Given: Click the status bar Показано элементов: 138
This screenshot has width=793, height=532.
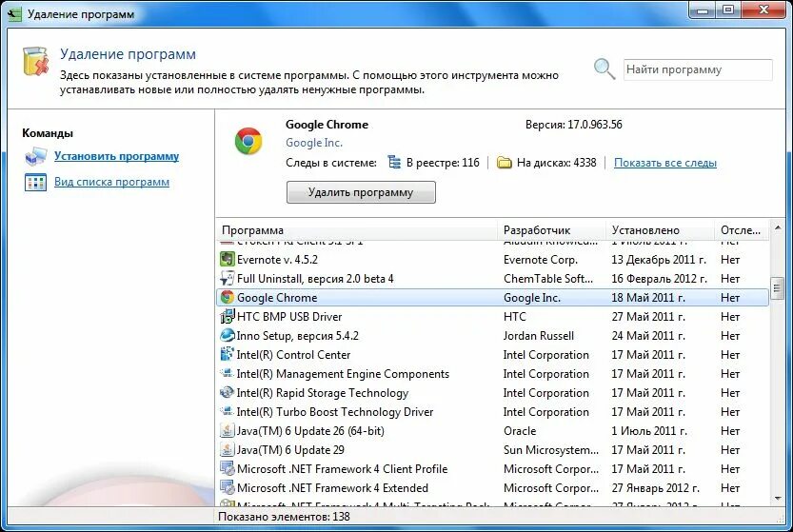Looking at the screenshot, I should (284, 517).
